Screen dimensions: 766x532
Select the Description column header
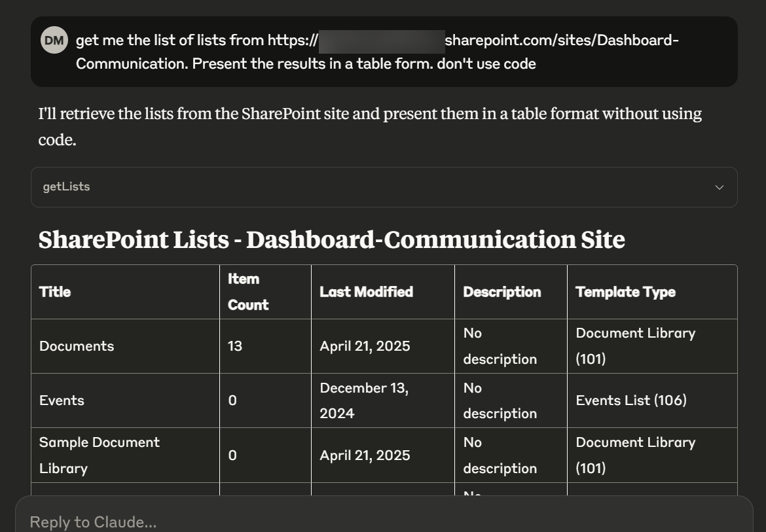point(502,292)
